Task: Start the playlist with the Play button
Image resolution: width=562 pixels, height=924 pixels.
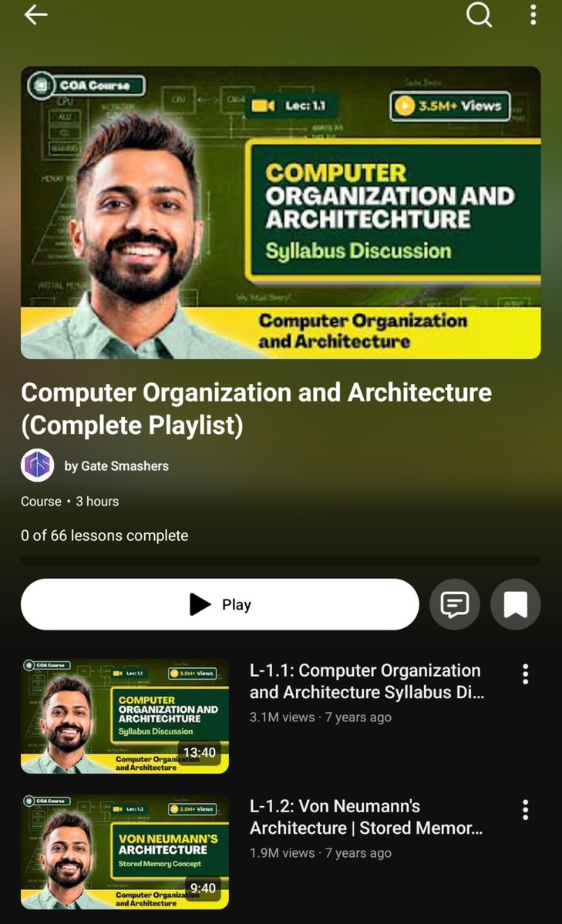Action: (220, 604)
